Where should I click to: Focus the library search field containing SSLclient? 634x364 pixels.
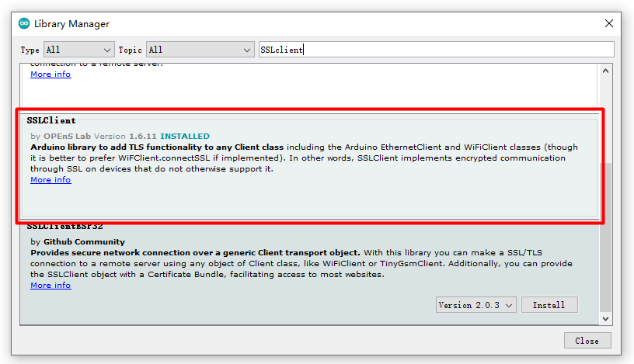point(437,50)
